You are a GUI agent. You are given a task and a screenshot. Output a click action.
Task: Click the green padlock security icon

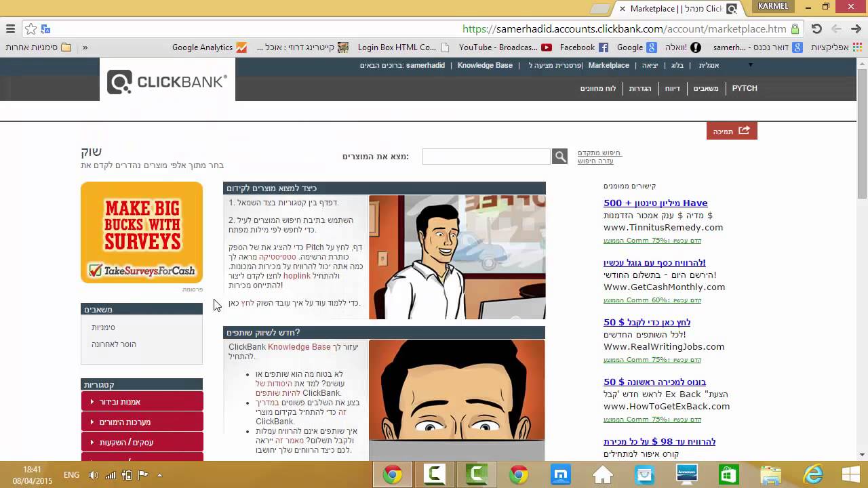(795, 29)
